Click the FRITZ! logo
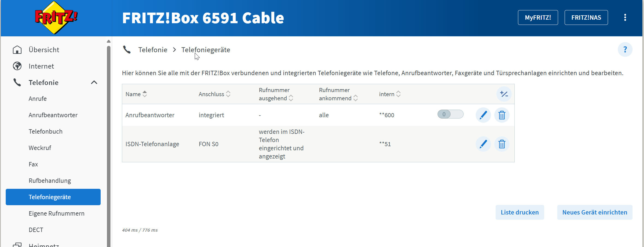Image resolution: width=644 pixels, height=247 pixels. coord(56,17)
